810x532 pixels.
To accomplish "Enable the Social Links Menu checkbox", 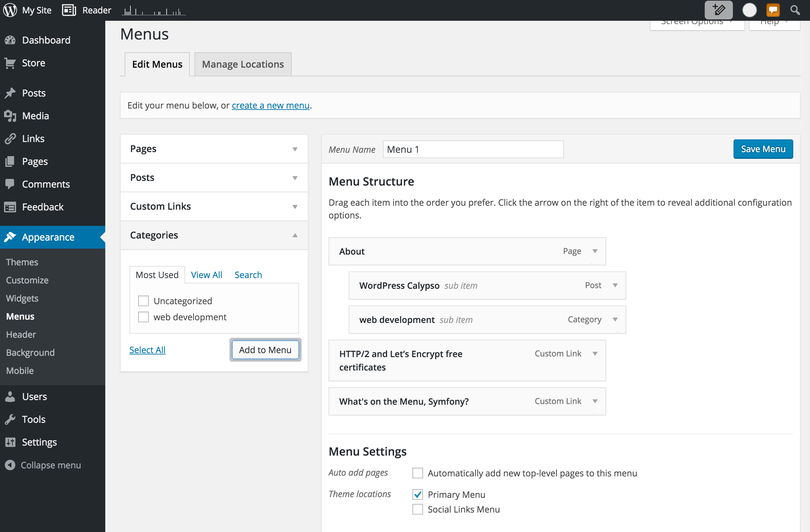I will [418, 509].
